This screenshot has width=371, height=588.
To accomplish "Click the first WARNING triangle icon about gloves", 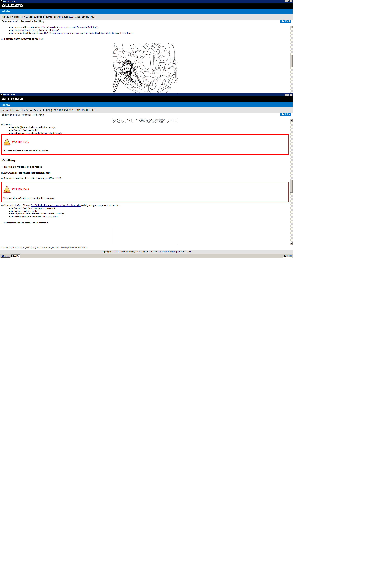I will point(7,142).
